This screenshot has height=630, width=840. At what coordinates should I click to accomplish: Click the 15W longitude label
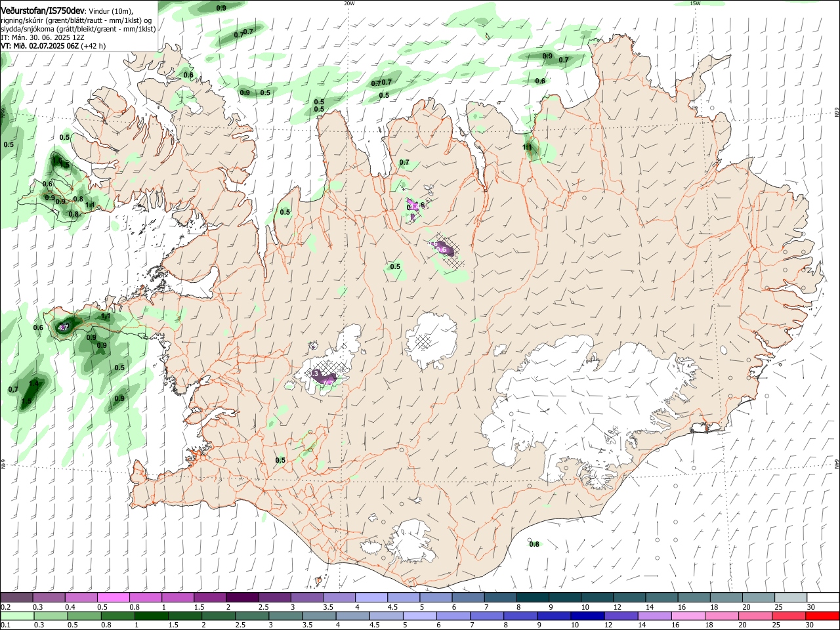click(695, 3)
